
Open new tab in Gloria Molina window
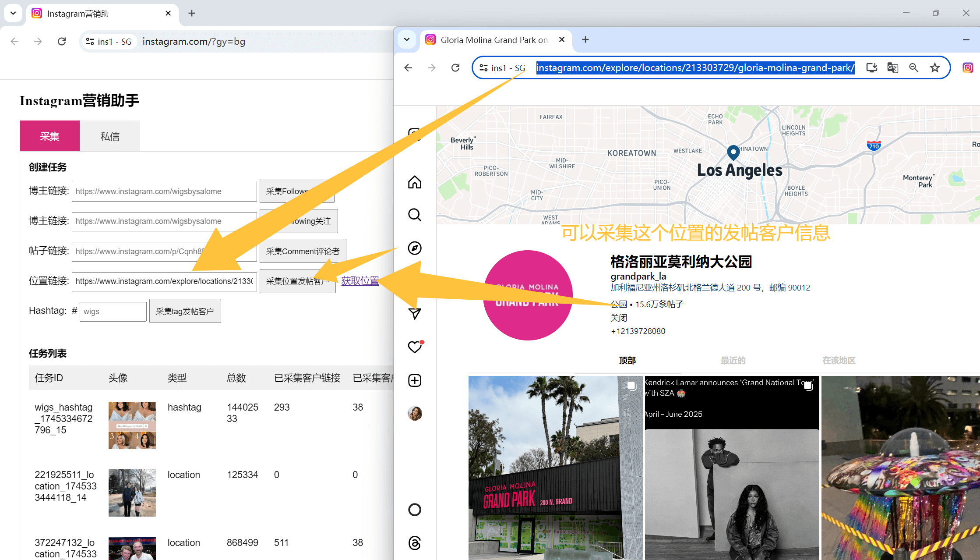click(585, 40)
